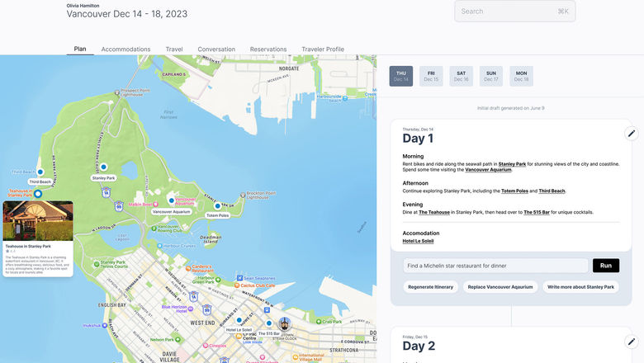Click the Replace Vancouver Aquarium suggestion

[500, 287]
